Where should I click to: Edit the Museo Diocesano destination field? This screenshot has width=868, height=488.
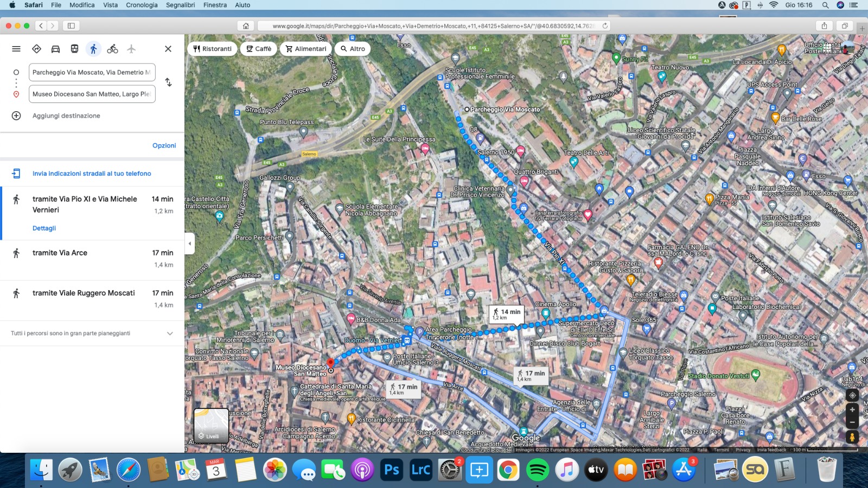click(x=92, y=94)
